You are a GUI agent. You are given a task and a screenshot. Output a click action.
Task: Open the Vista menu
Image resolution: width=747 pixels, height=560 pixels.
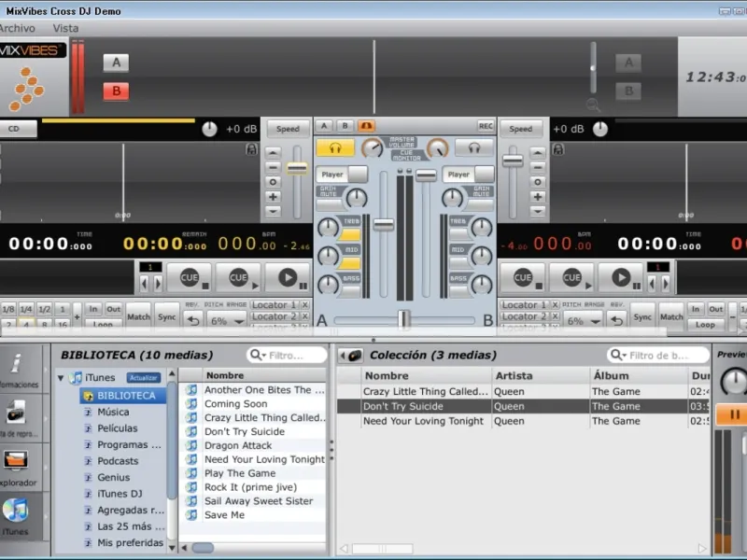[65, 28]
